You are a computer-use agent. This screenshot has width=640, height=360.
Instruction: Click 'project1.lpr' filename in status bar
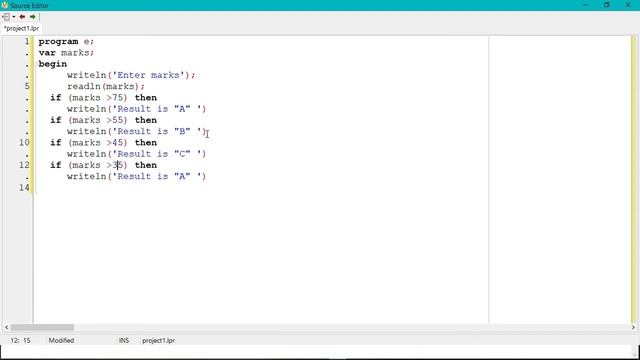click(x=158, y=340)
